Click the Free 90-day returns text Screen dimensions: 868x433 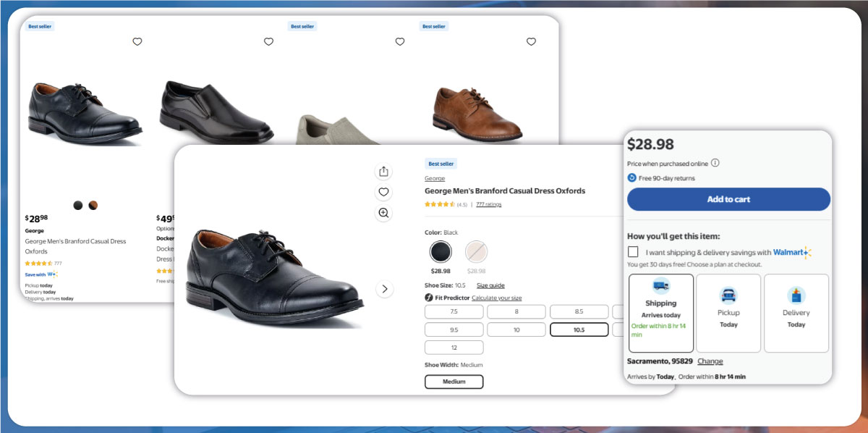point(665,177)
